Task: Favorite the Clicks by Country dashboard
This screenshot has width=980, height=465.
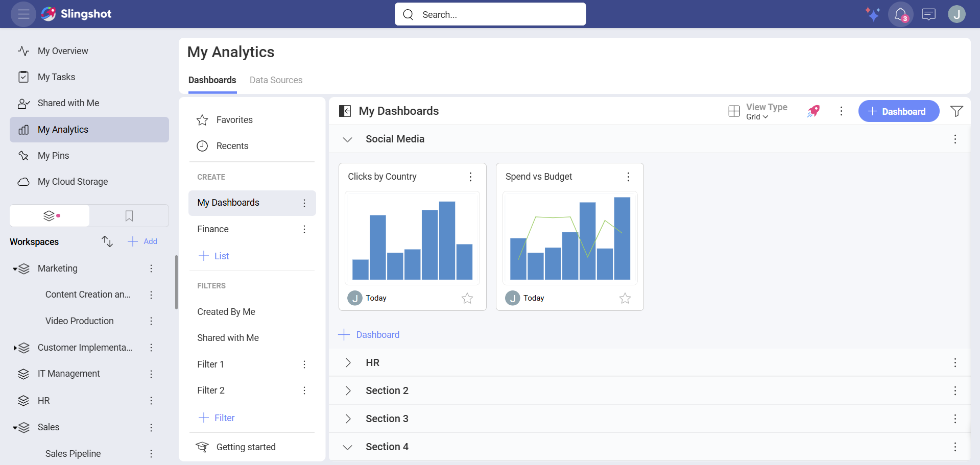Action: pyautogui.click(x=467, y=298)
